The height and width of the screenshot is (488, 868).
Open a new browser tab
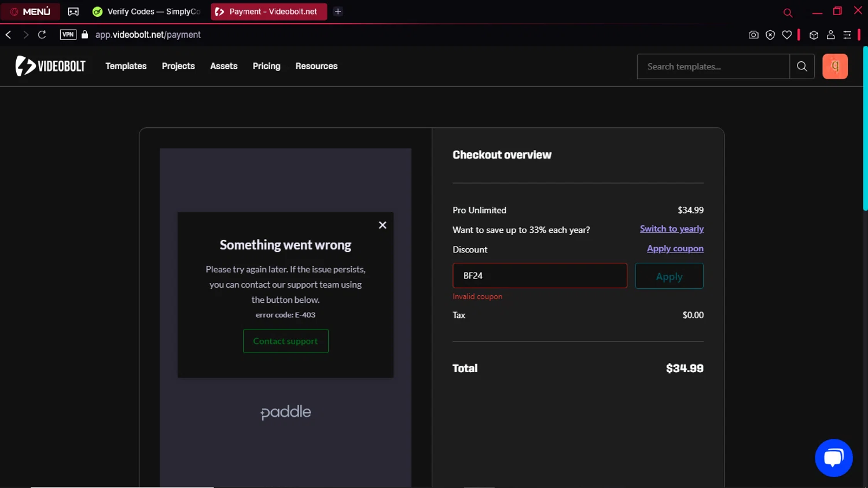click(338, 12)
